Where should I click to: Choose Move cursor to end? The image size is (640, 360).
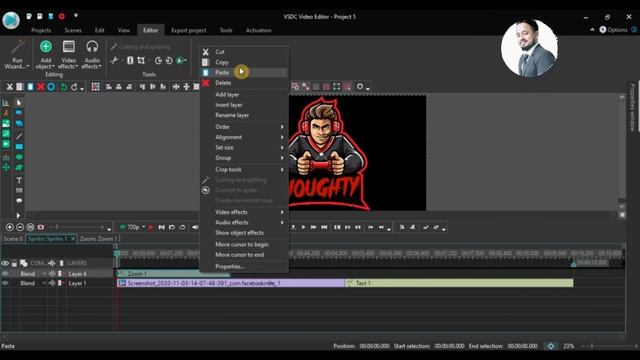[244, 255]
